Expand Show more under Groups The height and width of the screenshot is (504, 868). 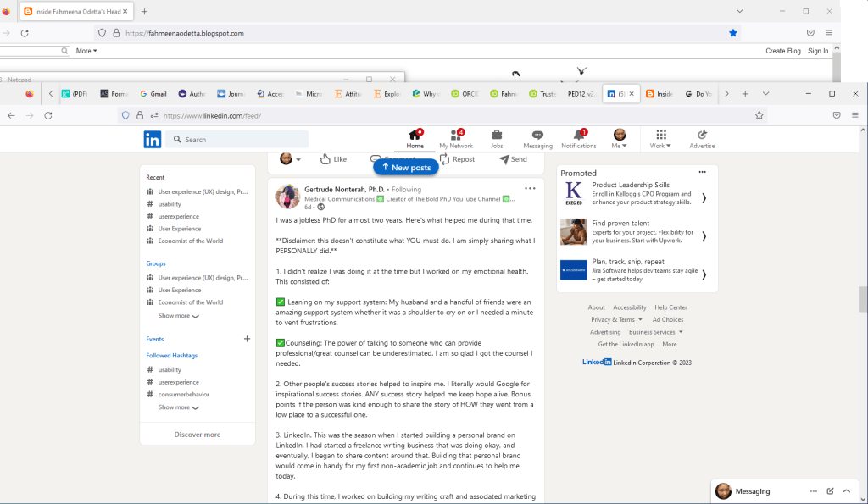178,316
